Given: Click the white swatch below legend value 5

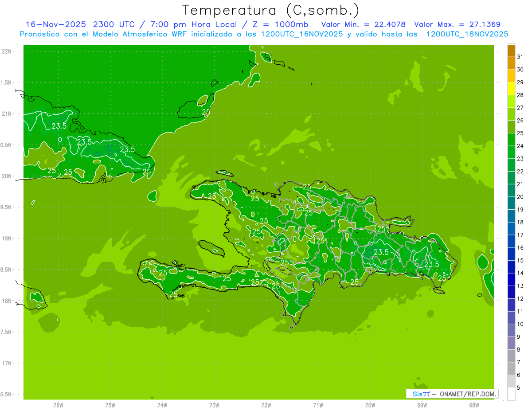Looking at the screenshot, I should pyautogui.click(x=511, y=394).
